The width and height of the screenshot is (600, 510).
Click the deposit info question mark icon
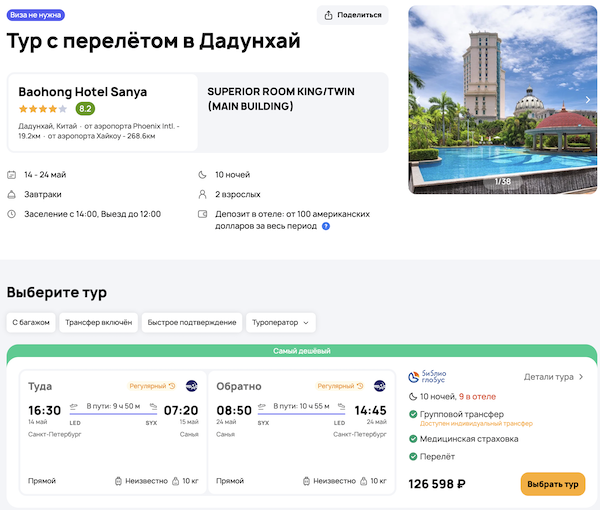(326, 226)
